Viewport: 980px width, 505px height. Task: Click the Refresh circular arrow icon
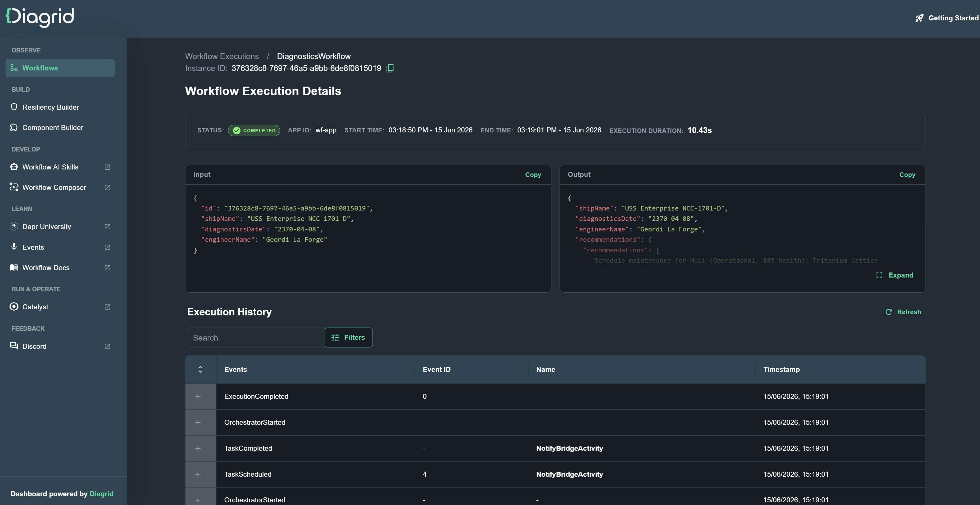pyautogui.click(x=889, y=312)
